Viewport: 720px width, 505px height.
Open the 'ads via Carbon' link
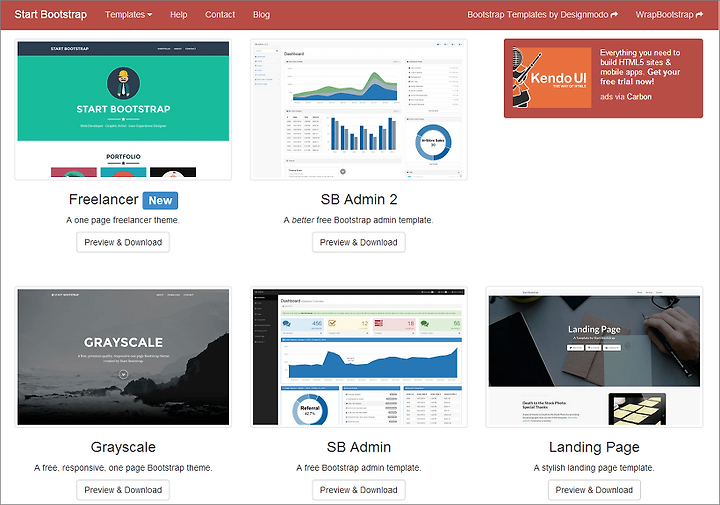coord(625,96)
